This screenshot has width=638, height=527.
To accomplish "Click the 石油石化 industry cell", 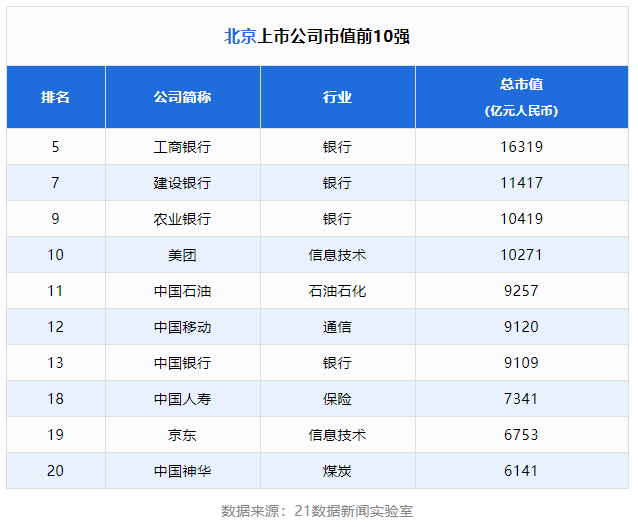I will 337,291.
